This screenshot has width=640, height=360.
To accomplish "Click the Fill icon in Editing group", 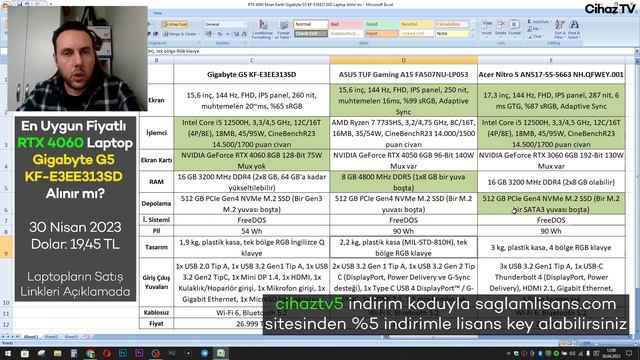I will [x=530, y=29].
